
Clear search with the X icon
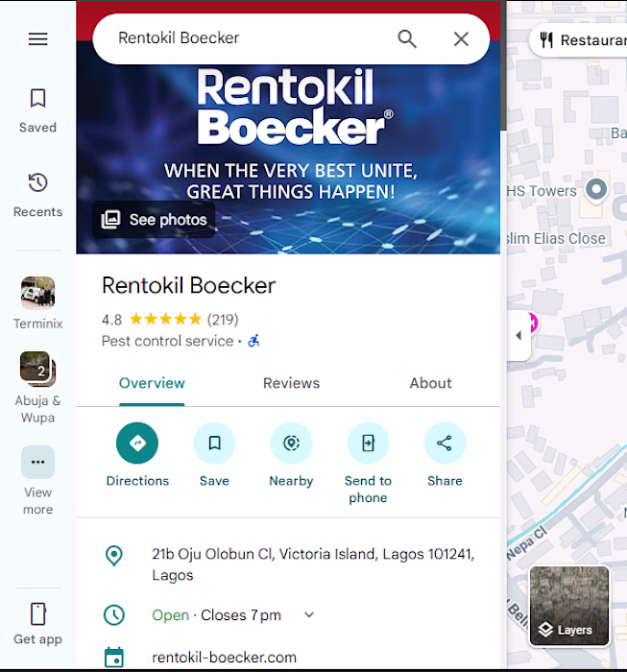pyautogui.click(x=461, y=39)
